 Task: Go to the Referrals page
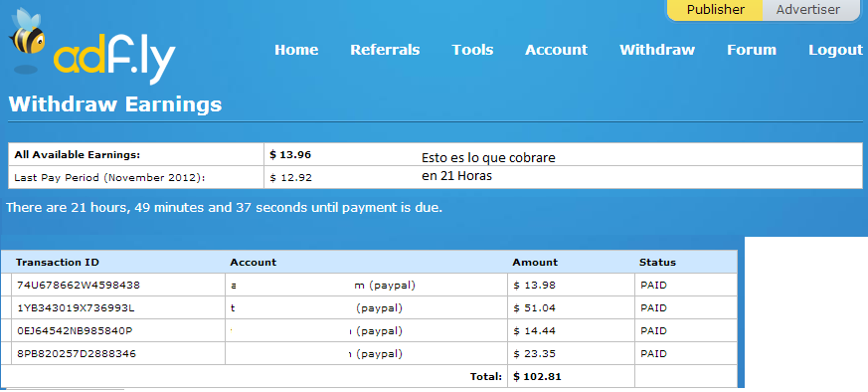pyautogui.click(x=385, y=50)
